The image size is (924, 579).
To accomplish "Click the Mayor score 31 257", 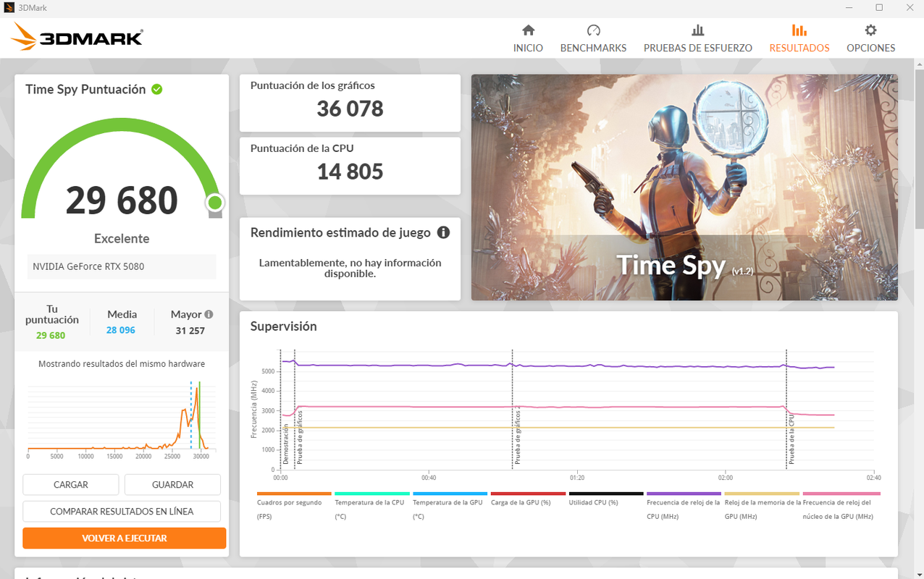I will click(190, 330).
